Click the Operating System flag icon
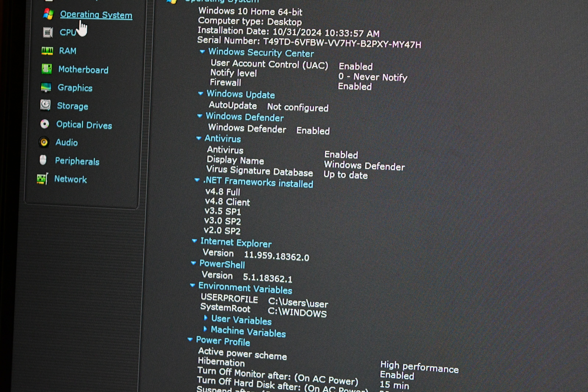 pyautogui.click(x=48, y=14)
